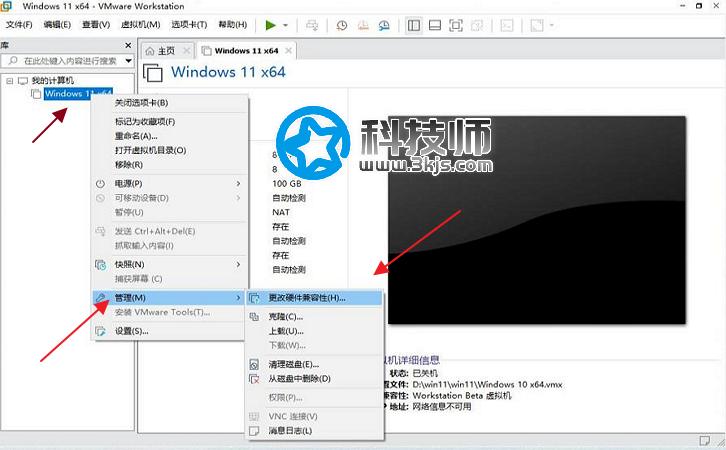Click the clone icon beside 克隆(C)...
The height and width of the screenshot is (450, 726).
pyautogui.click(x=254, y=317)
